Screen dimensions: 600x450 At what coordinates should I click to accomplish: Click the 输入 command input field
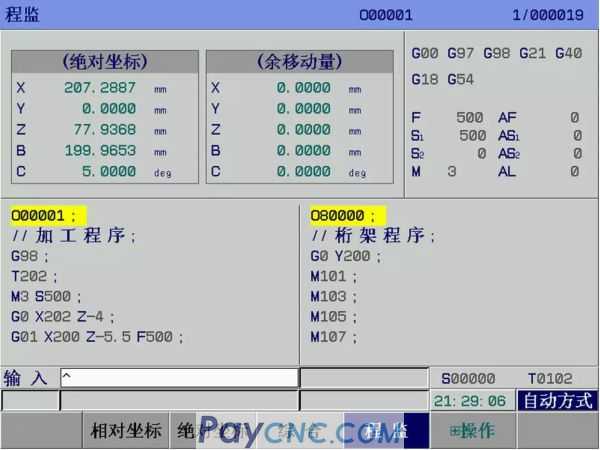tap(178, 378)
